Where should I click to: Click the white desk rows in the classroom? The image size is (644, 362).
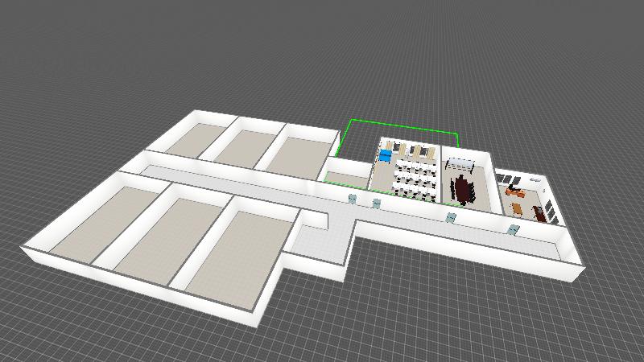click(x=413, y=179)
